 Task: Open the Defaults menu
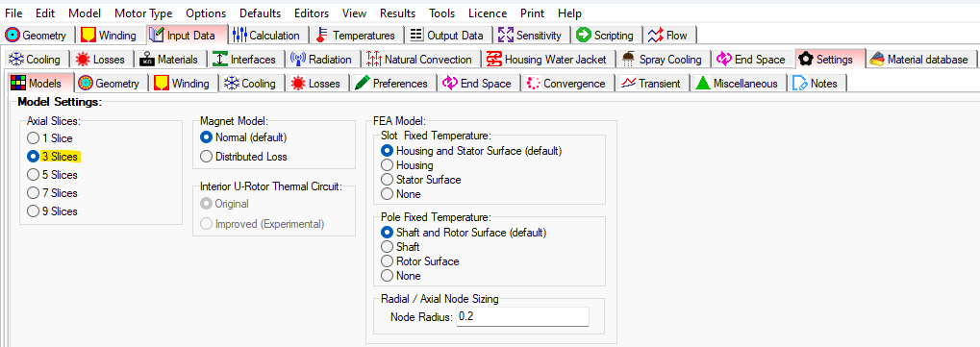click(x=261, y=13)
